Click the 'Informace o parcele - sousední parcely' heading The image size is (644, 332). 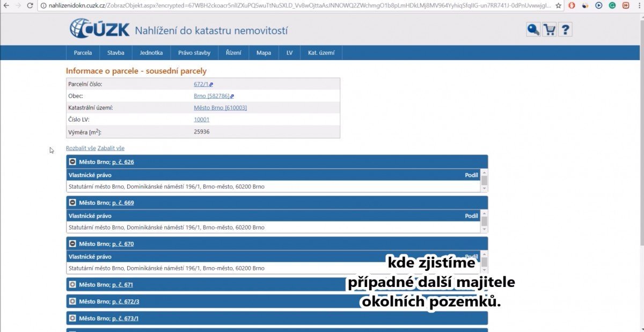tap(136, 71)
